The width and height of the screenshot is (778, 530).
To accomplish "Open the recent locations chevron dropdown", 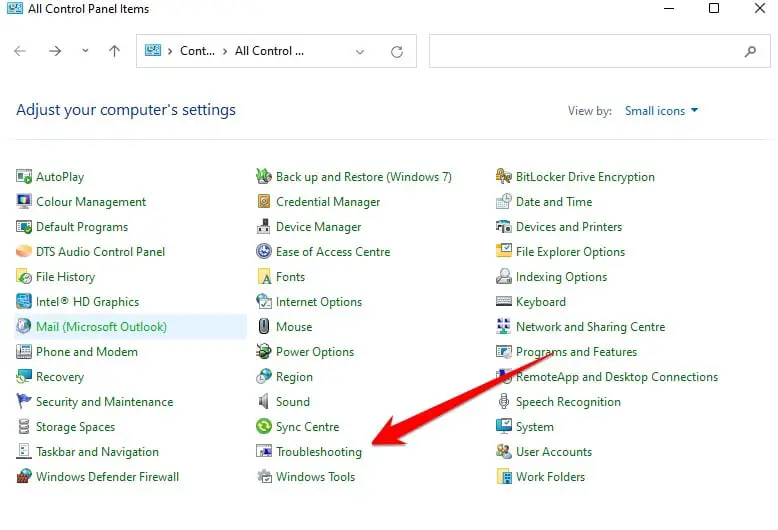I will tap(85, 51).
